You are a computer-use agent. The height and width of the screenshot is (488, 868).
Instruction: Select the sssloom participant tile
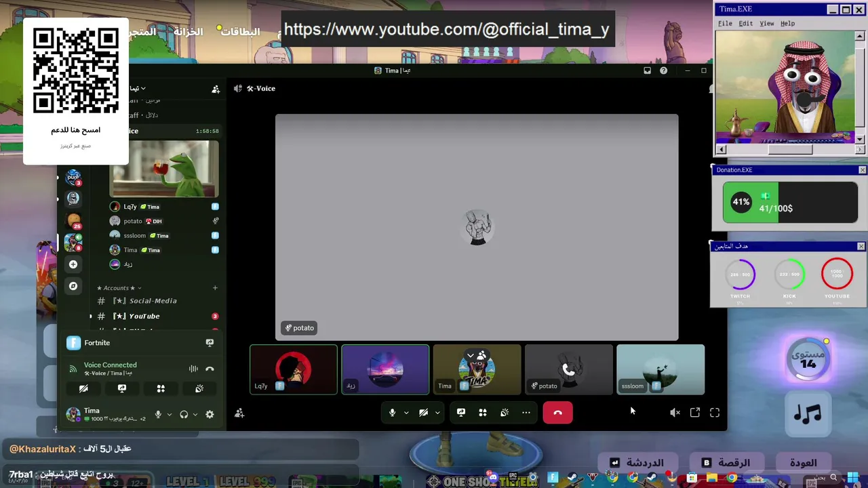click(660, 369)
